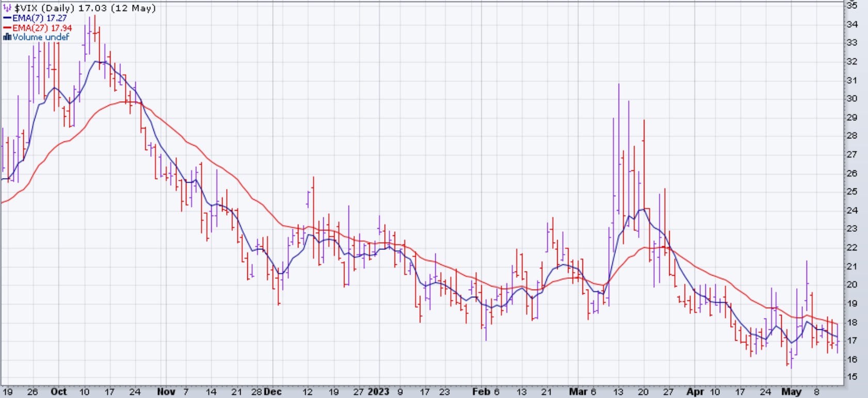Viewport: 868px width, 398px height.
Task: Click the Feb label on date axis
Action: [481, 392]
